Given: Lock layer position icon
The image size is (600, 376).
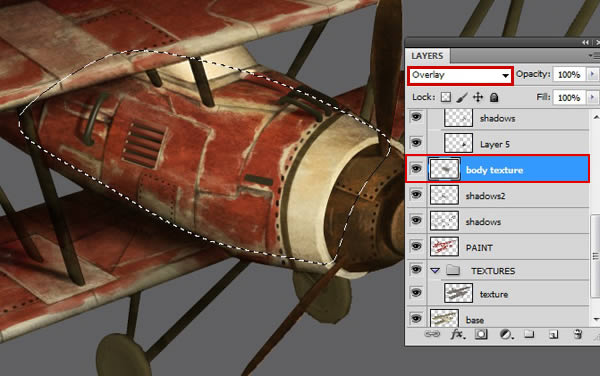Looking at the screenshot, I should coord(478,97).
